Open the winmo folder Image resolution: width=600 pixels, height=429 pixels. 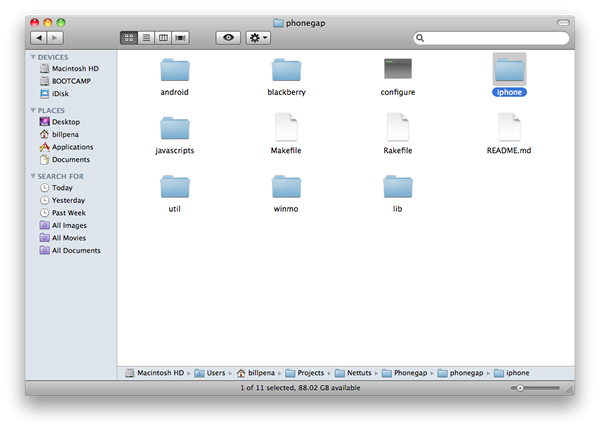(286, 187)
